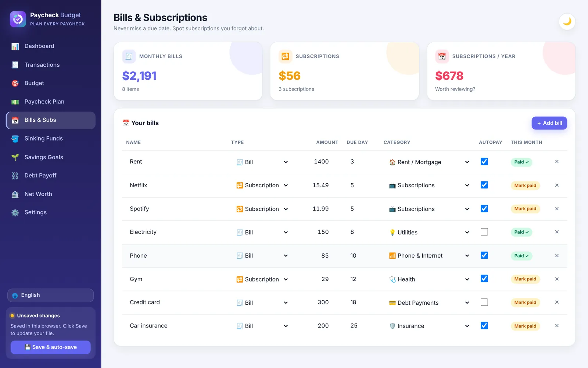Remove the Car insurance row

click(x=557, y=326)
